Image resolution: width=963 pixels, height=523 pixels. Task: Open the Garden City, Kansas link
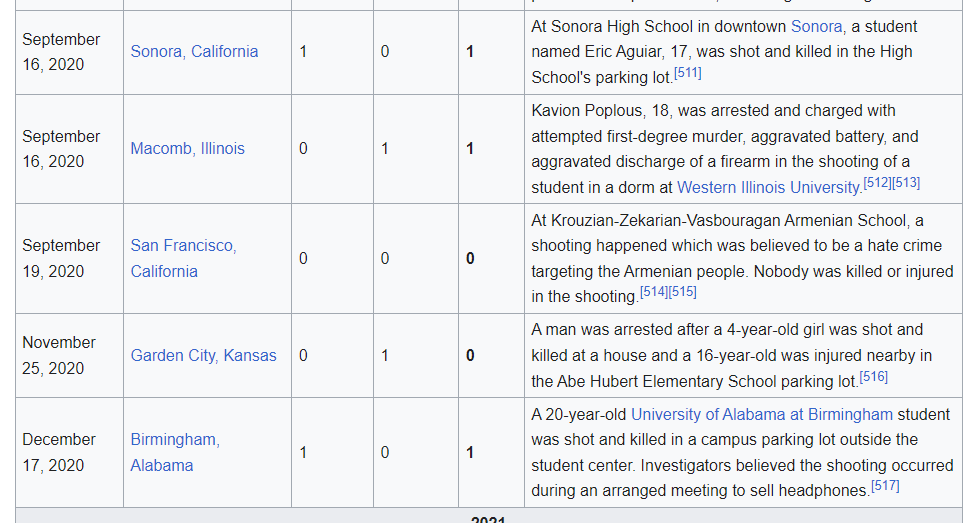203,355
